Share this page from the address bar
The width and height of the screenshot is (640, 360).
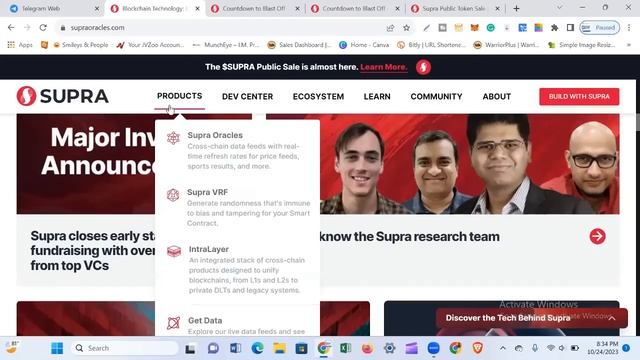pyautogui.click(x=390, y=28)
